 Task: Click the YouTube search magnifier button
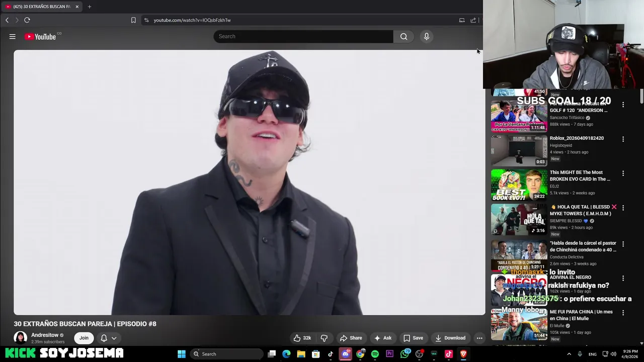point(404,37)
